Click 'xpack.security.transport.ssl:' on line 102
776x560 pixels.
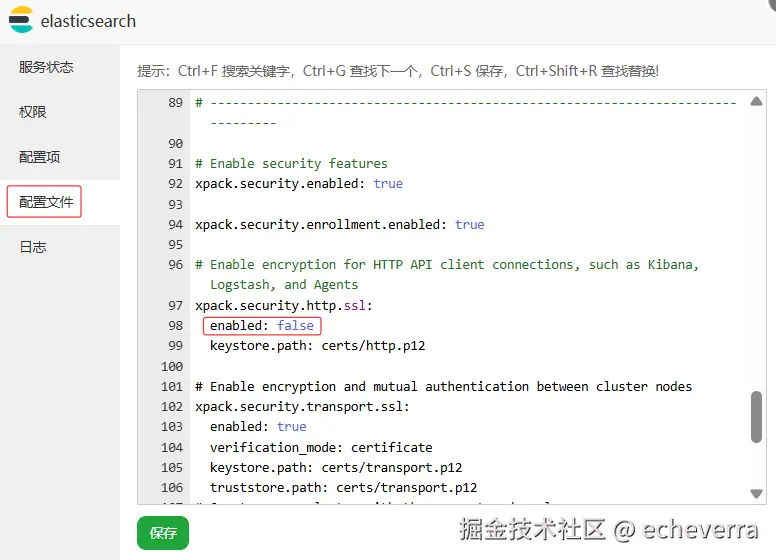click(x=302, y=407)
